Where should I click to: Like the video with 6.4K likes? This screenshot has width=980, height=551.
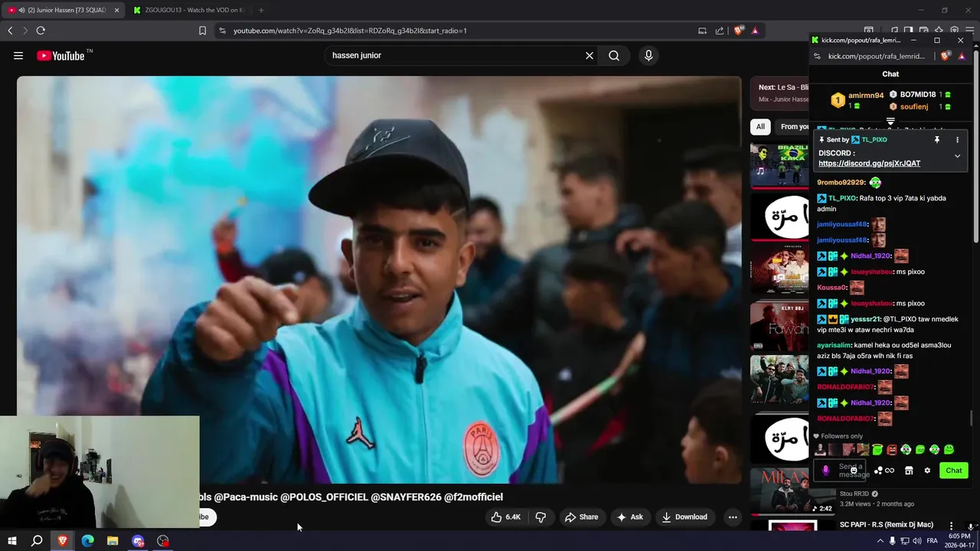(x=506, y=517)
